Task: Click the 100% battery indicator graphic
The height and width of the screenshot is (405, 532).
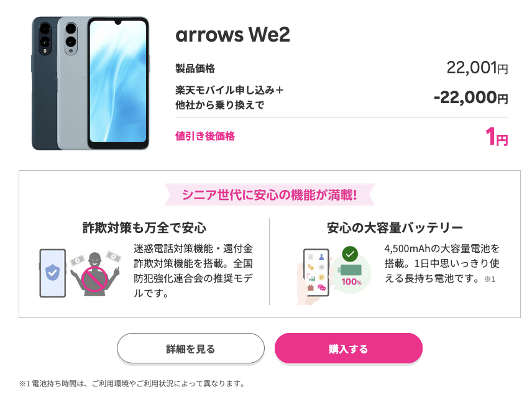Action: tap(351, 275)
